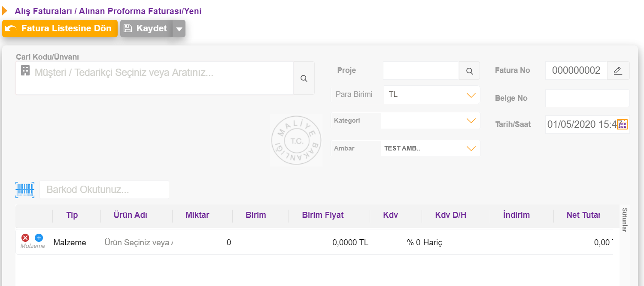Viewport: 644px width, 286px height.
Task: Click the Belge No text field
Action: (587, 98)
